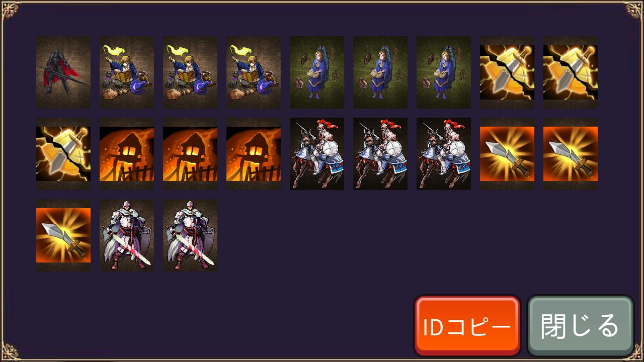Pick the last blue-robed priestess card in top row
Image resolution: width=644 pixels, height=362 pixels.
tap(444, 72)
